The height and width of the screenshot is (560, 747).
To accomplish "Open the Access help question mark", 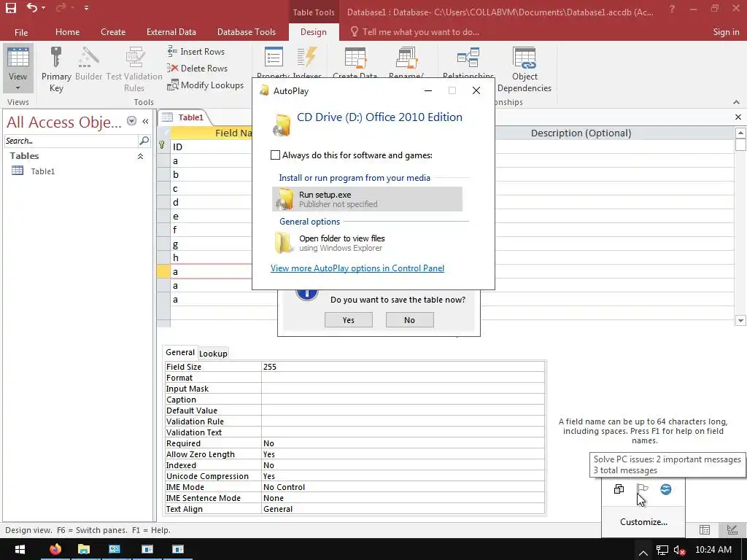I will pos(672,9).
